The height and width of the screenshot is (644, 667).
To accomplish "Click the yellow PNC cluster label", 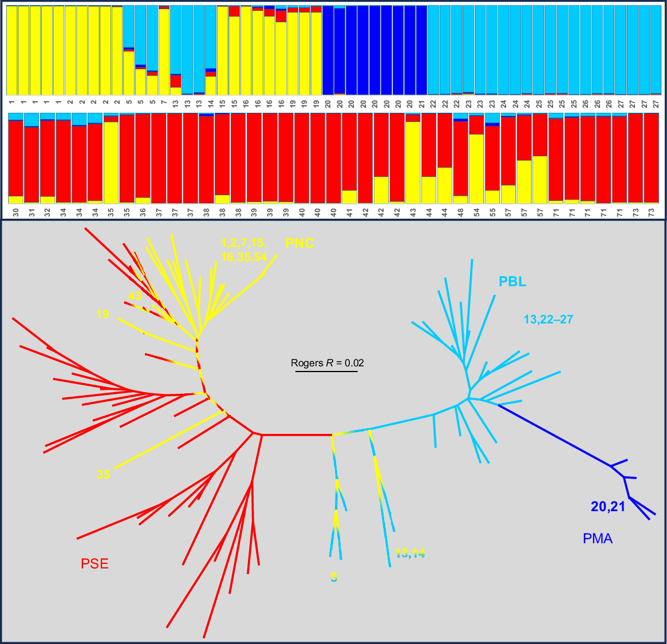I will [x=299, y=243].
